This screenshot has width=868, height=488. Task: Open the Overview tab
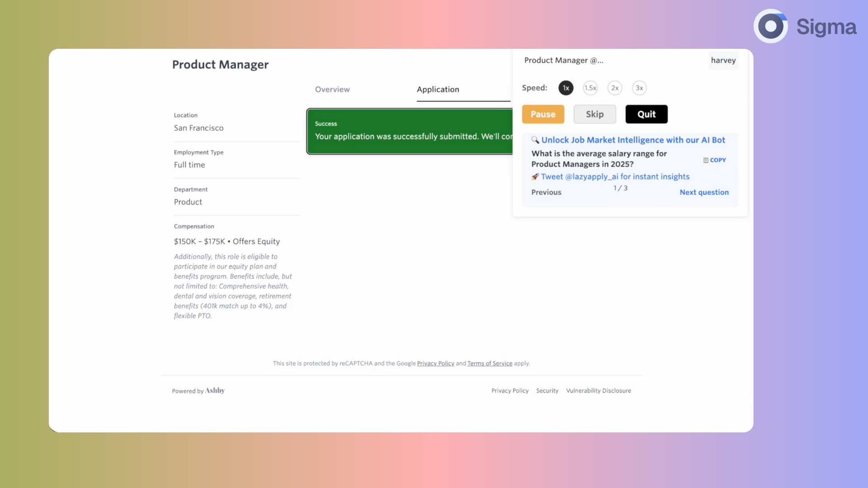[x=332, y=89]
